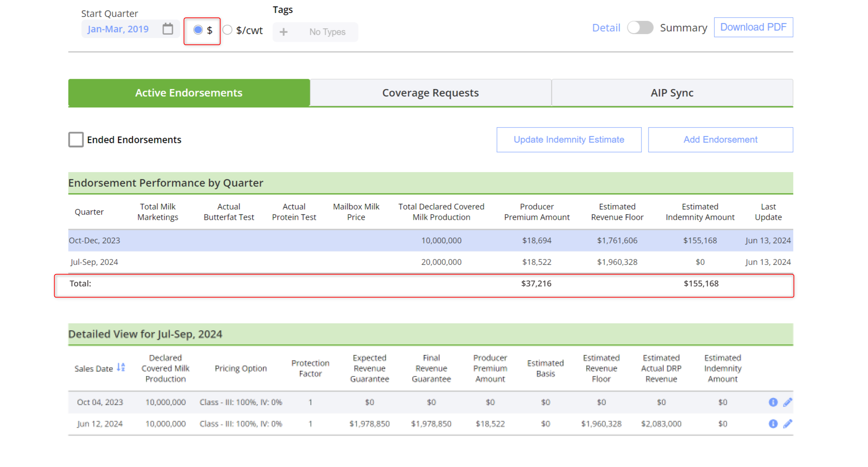Click the Summary view label
The width and height of the screenshot is (868, 467).
[683, 28]
